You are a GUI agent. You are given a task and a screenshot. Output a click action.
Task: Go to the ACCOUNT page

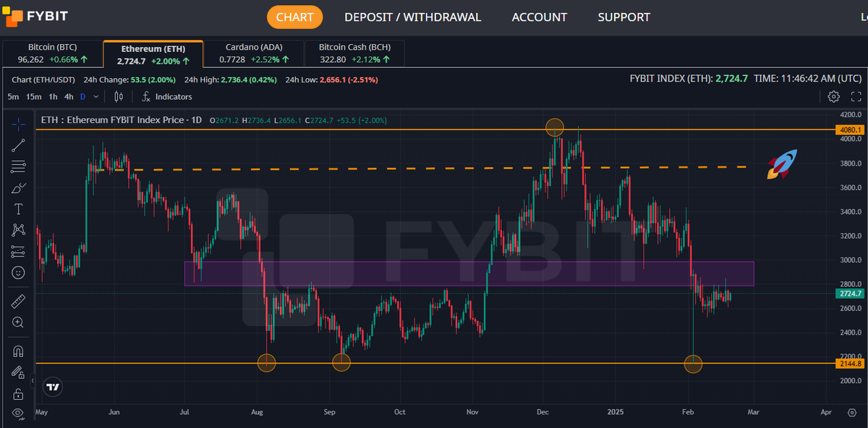coord(540,17)
